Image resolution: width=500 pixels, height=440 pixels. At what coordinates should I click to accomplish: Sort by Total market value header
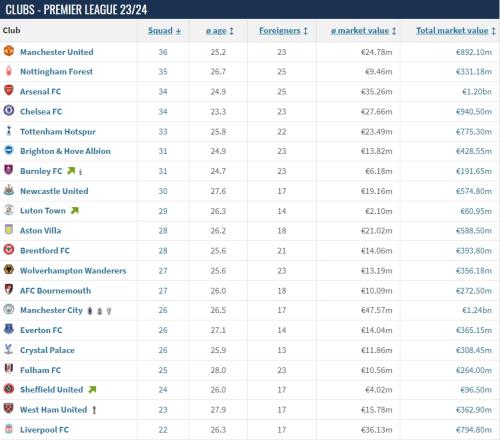click(x=456, y=31)
